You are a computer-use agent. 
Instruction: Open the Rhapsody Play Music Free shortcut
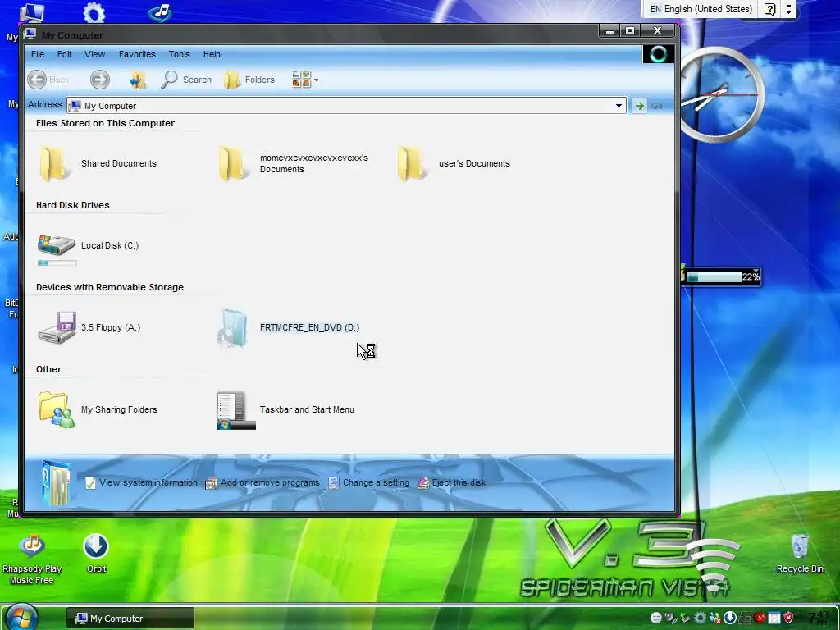32,559
